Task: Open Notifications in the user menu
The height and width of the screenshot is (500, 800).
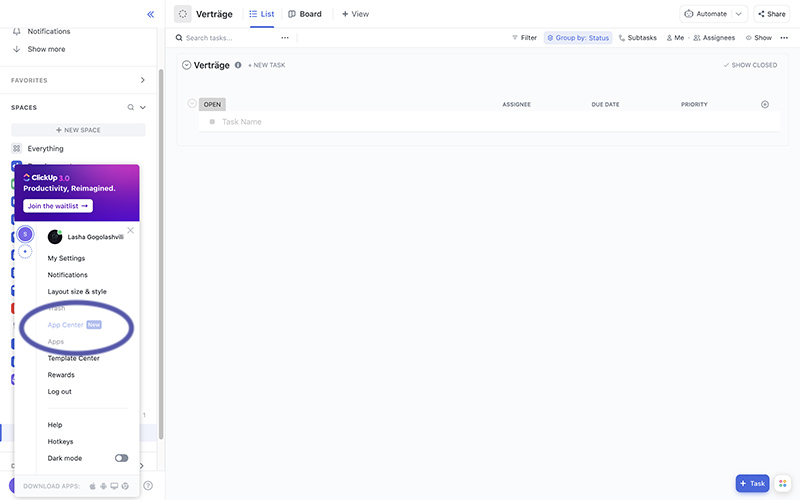Action: (x=67, y=274)
